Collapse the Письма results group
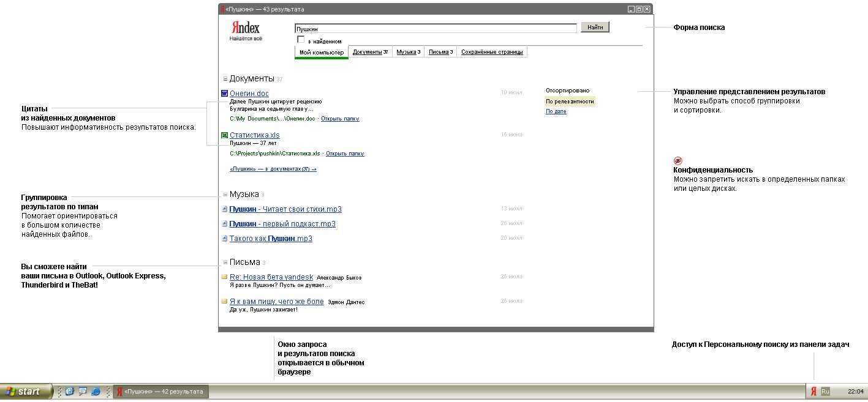The image size is (868, 402). click(x=225, y=262)
